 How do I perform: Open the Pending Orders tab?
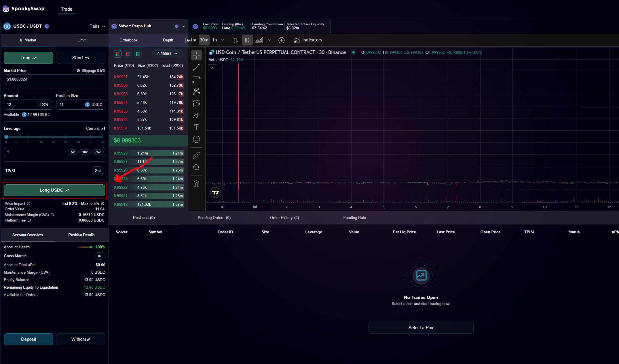pos(214,218)
